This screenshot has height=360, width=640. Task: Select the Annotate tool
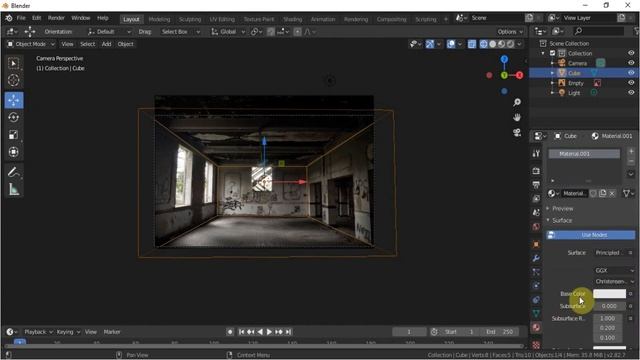pyautogui.click(x=13, y=172)
